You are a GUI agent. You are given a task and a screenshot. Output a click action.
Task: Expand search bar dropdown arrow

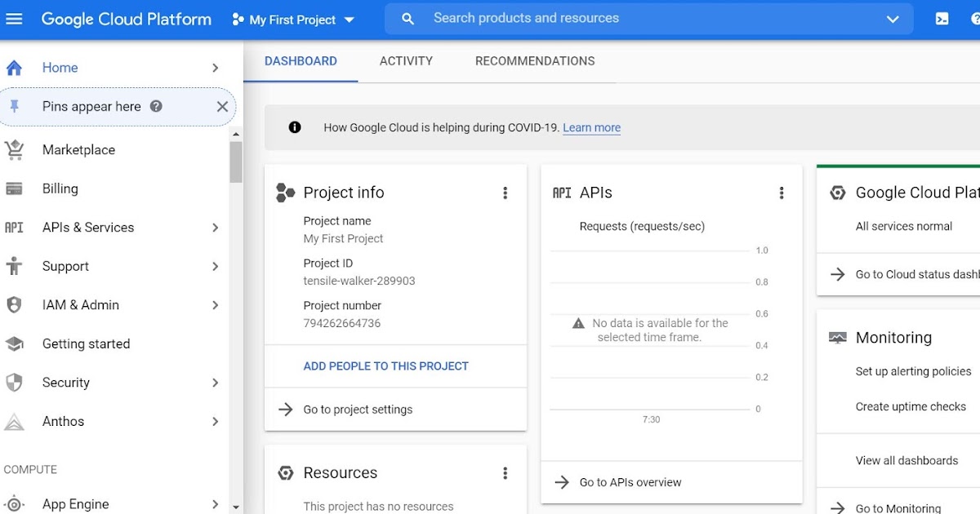893,19
